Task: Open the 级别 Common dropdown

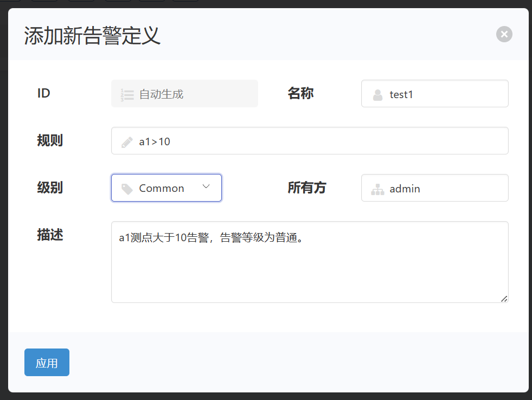Action: (x=166, y=188)
